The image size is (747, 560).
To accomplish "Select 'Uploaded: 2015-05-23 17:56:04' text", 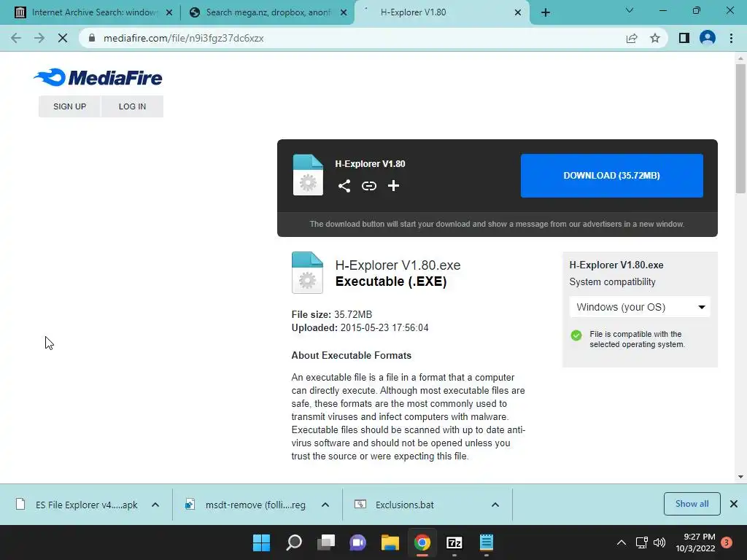I will (x=360, y=327).
